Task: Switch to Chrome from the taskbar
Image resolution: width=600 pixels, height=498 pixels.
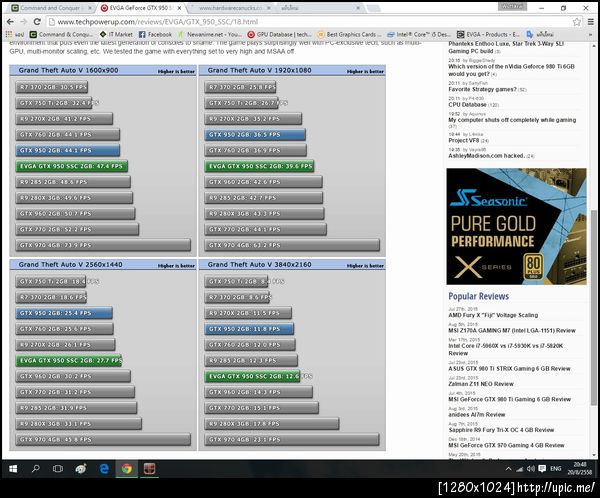Action: pyautogui.click(x=127, y=469)
